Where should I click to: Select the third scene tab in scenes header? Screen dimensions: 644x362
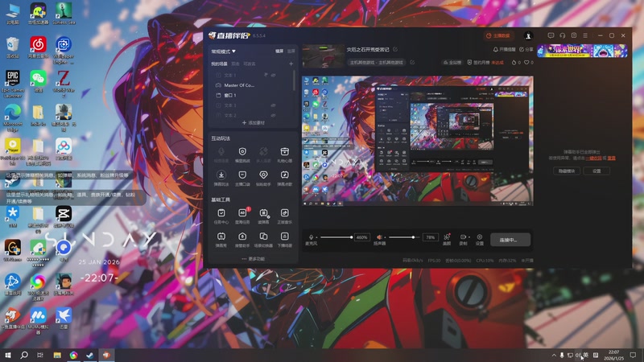[x=250, y=64]
